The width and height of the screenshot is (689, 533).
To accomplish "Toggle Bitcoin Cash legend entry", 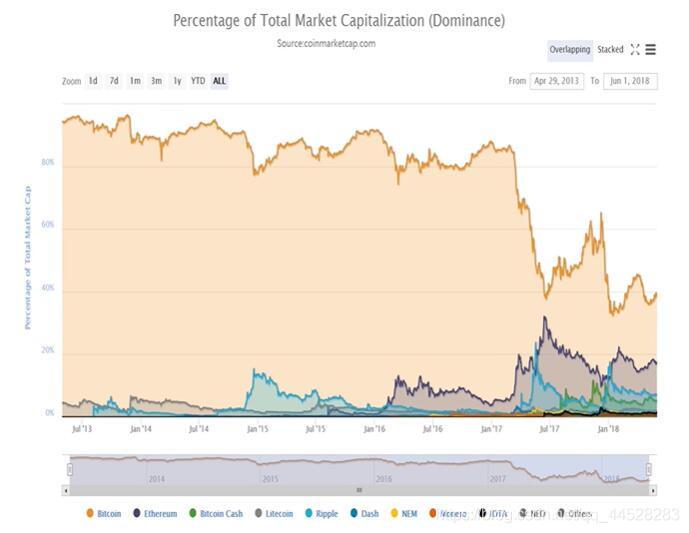I will click(216, 513).
